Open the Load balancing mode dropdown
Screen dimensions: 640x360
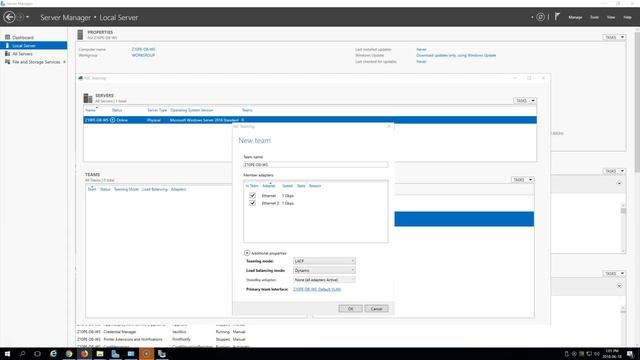(x=324, y=270)
